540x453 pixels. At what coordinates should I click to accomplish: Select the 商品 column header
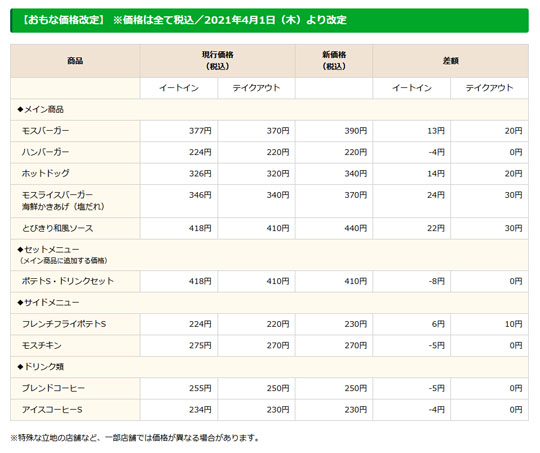75,61
